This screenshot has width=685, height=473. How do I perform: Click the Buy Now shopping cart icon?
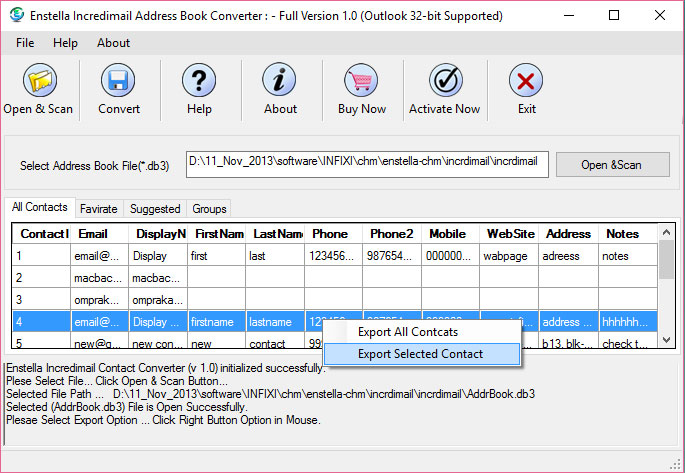click(361, 82)
